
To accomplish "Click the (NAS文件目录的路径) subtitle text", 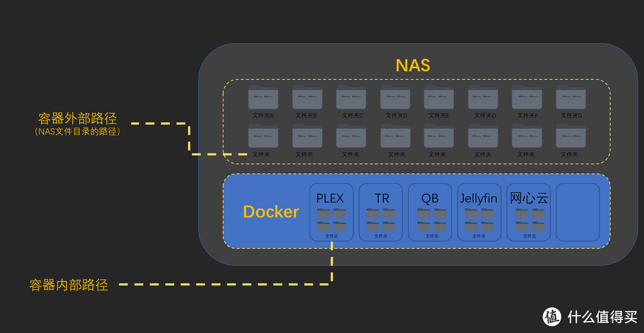I will [x=78, y=132].
